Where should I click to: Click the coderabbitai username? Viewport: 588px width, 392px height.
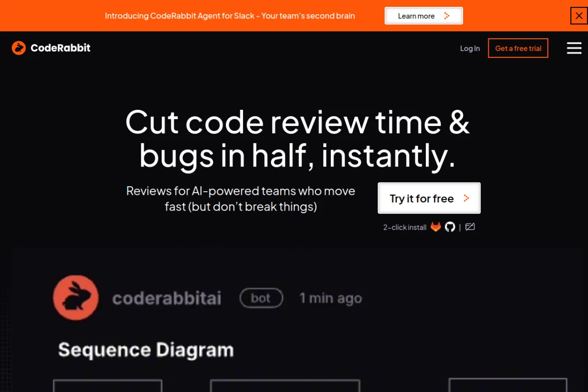(x=167, y=298)
